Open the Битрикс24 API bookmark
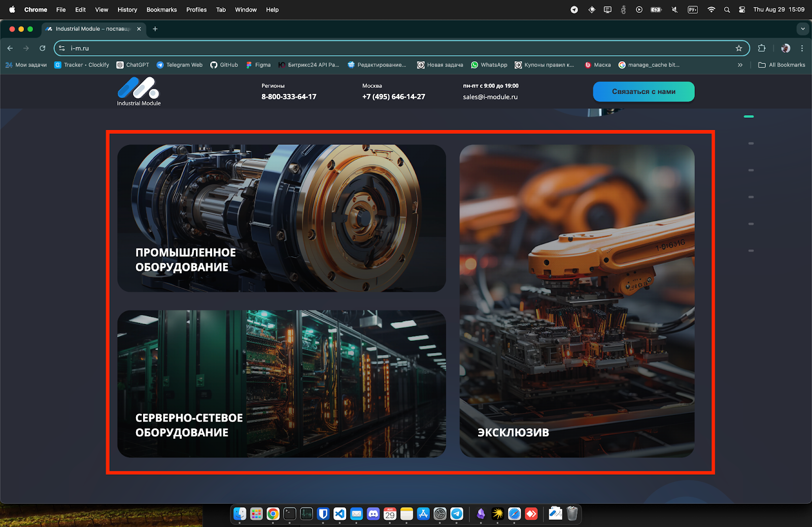The width and height of the screenshot is (812, 527). pyautogui.click(x=309, y=65)
